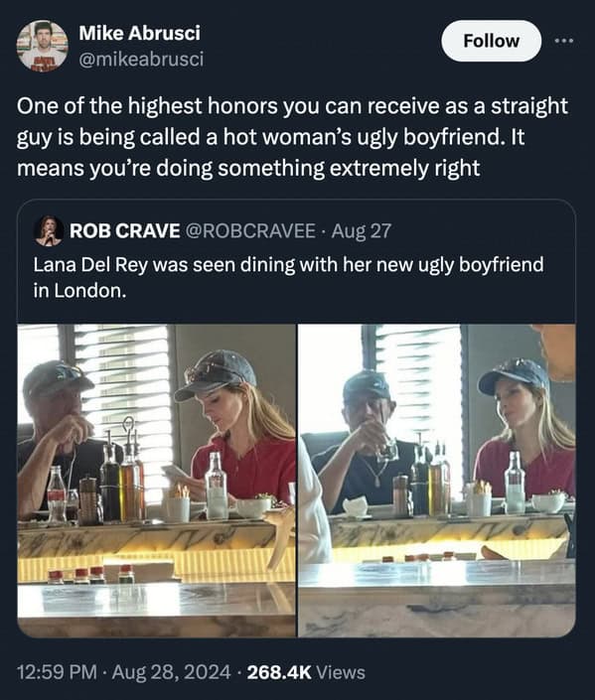Click ROB CRAVE's small profile avatar
This screenshot has height=700, width=595.
pyautogui.click(x=49, y=230)
